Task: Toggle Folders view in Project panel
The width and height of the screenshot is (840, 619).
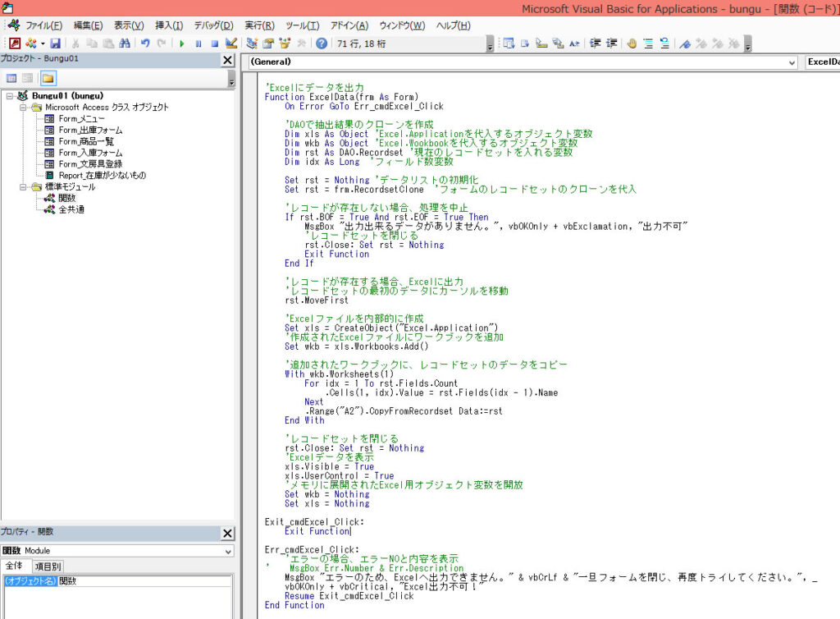Action: pos(48,78)
